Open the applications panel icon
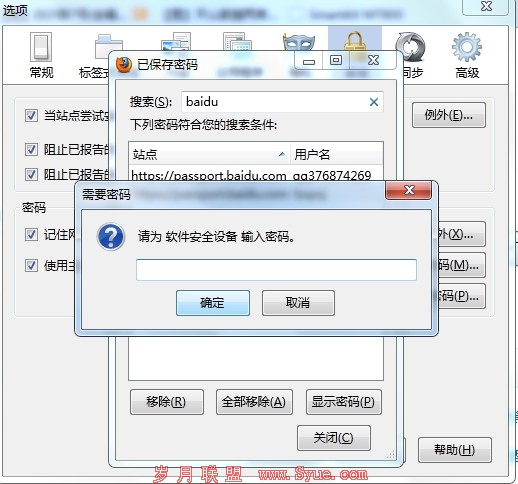 237,41
